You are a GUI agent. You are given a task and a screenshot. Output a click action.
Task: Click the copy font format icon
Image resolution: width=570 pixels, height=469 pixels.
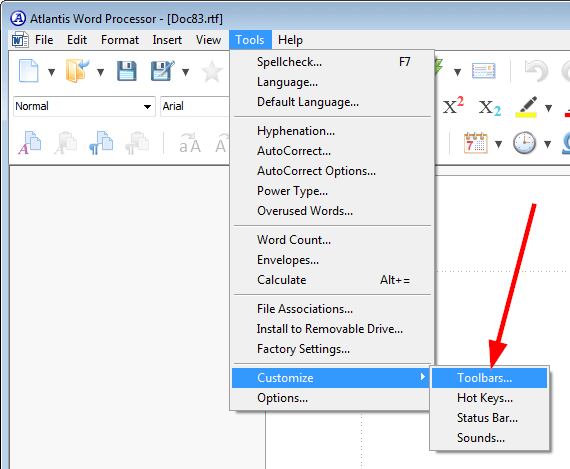(30, 143)
